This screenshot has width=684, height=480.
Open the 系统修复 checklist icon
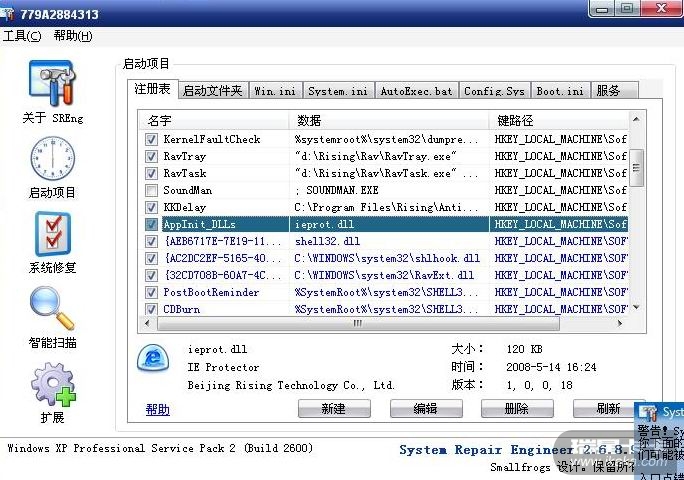(53, 234)
